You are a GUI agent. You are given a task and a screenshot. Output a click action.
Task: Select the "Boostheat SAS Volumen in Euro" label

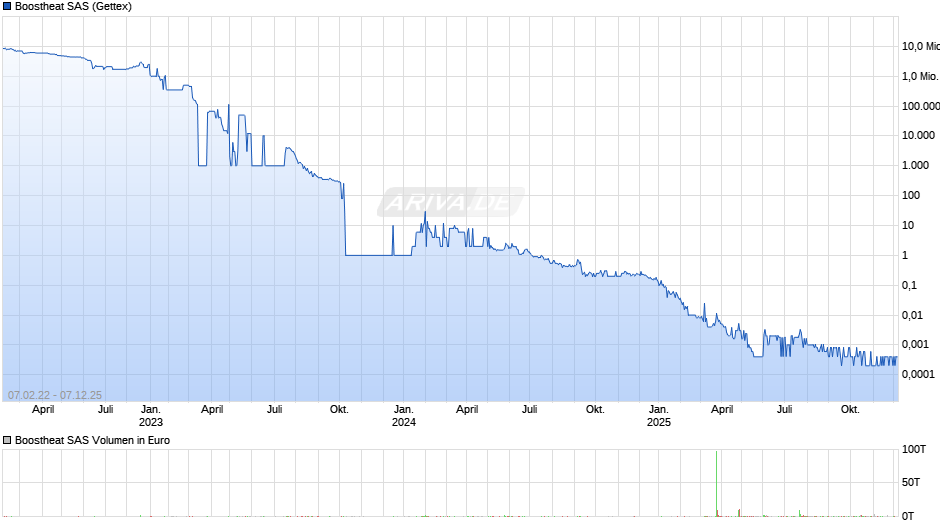[x=92, y=440]
